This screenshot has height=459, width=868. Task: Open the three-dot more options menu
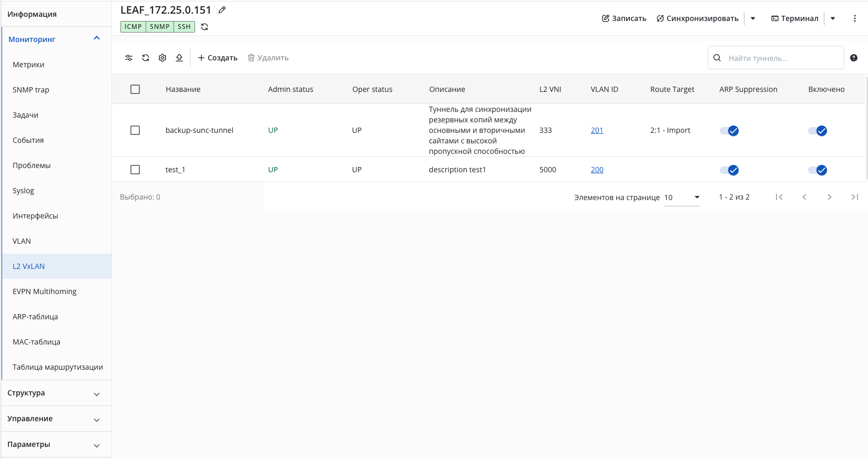[x=855, y=18]
